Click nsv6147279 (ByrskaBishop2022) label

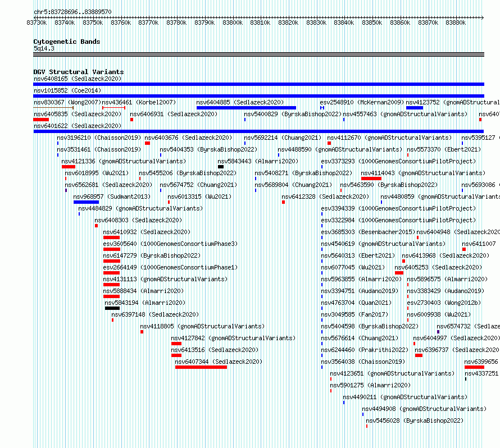pos(152,255)
